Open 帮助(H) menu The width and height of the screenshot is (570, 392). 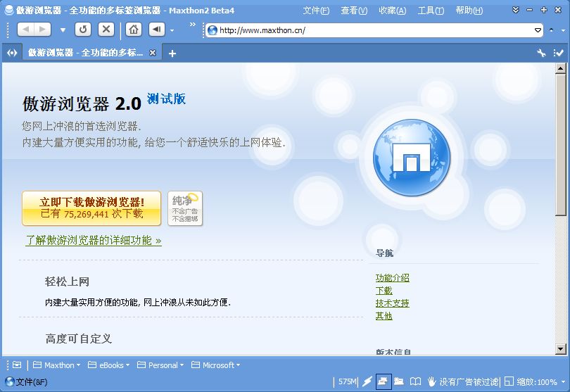(469, 11)
